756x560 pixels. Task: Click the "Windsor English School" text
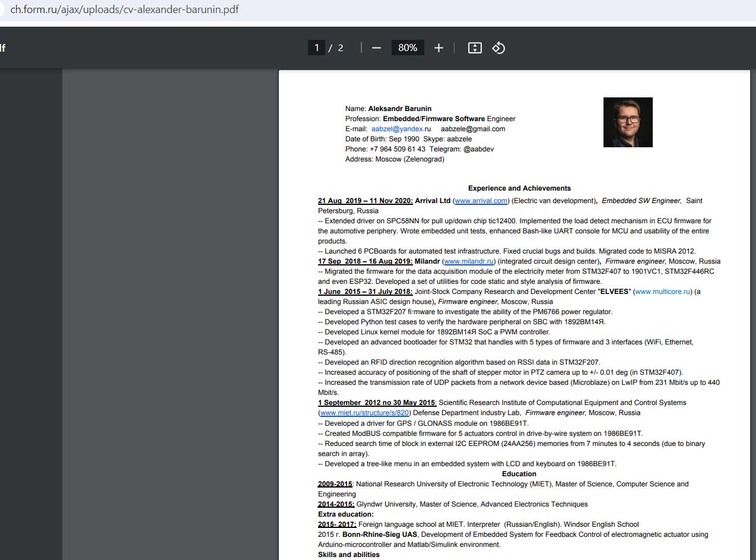(601, 524)
